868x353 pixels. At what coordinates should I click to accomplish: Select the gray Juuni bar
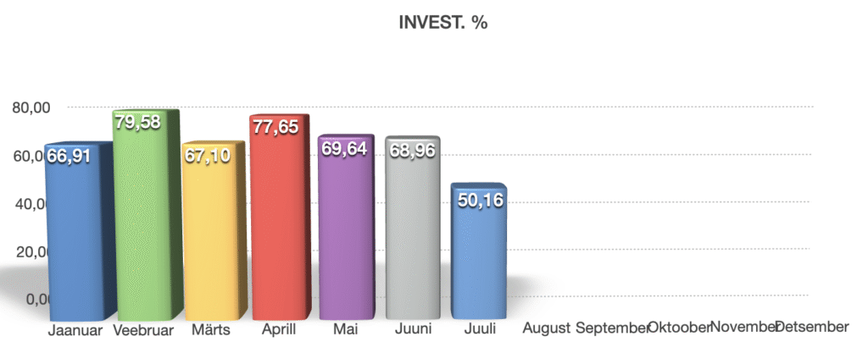(x=413, y=228)
